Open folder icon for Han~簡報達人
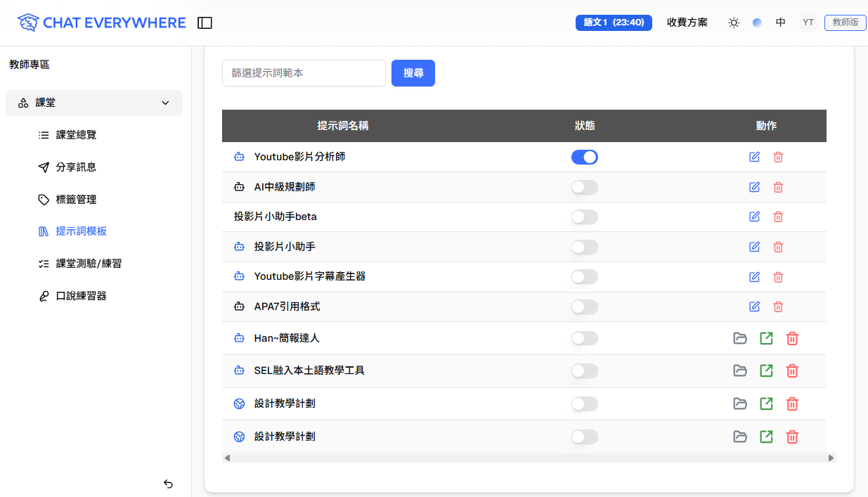The image size is (868, 497). pyautogui.click(x=740, y=338)
